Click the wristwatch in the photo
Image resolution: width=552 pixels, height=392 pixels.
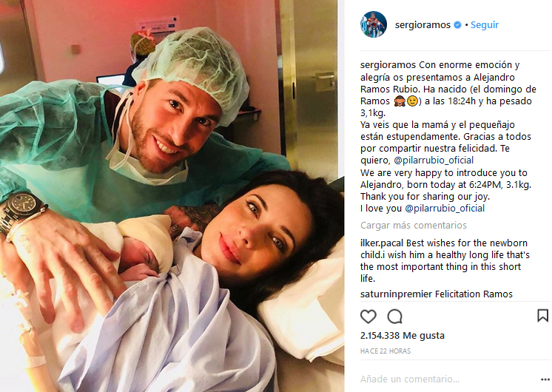(x=21, y=211)
